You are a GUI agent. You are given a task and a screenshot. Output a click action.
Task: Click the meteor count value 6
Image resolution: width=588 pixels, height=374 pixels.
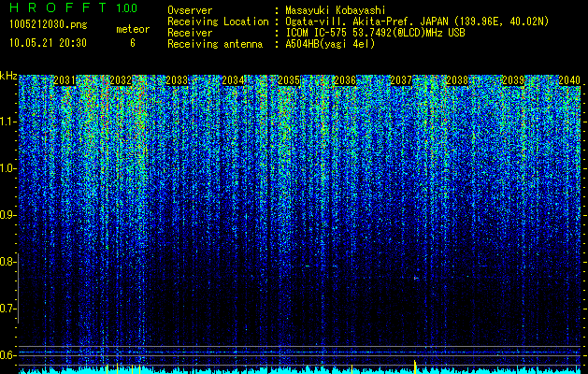(x=133, y=43)
